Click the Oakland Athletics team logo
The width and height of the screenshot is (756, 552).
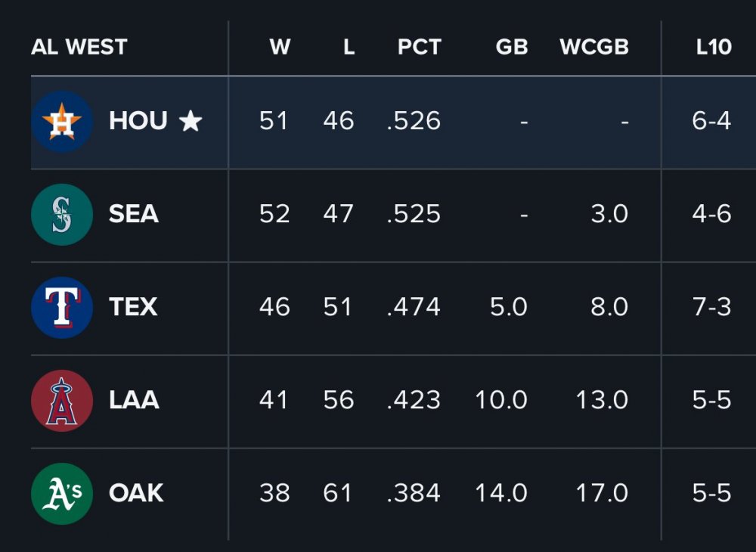(62, 494)
